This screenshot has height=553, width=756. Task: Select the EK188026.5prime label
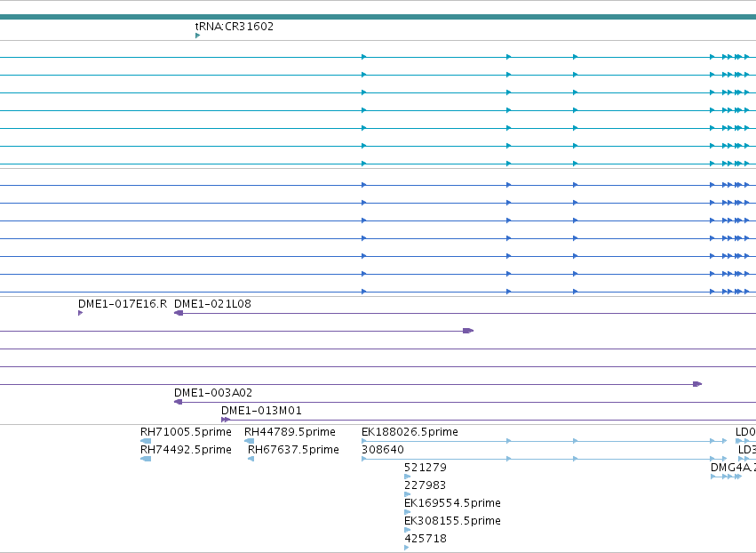[x=410, y=432]
